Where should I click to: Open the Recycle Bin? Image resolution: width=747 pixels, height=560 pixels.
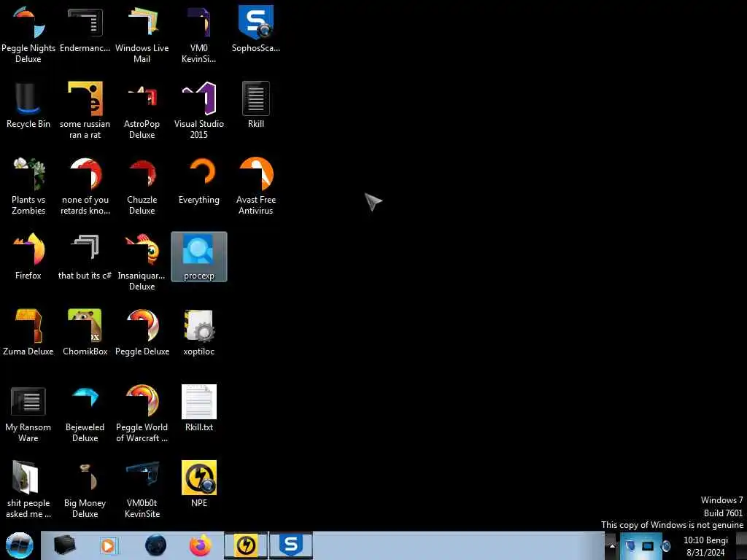click(28, 105)
